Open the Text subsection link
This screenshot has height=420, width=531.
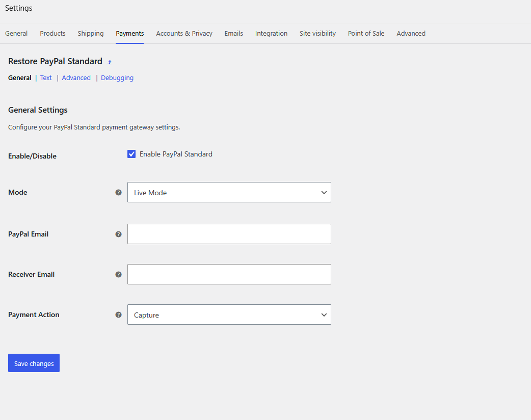click(46, 78)
